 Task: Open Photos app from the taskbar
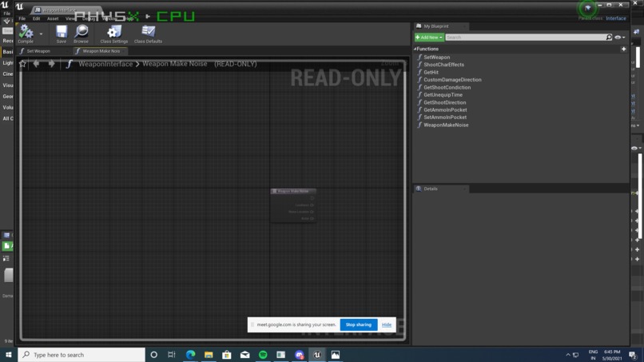coord(335,355)
